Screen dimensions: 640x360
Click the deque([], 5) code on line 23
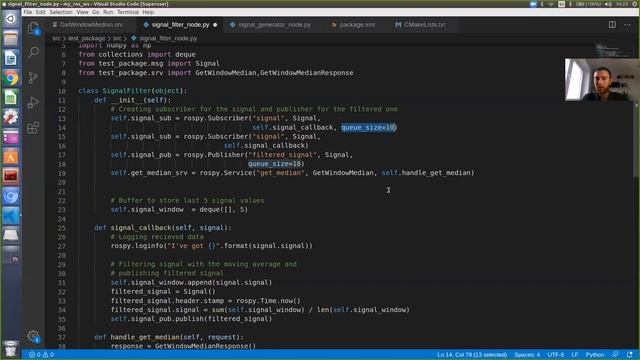(x=223, y=209)
